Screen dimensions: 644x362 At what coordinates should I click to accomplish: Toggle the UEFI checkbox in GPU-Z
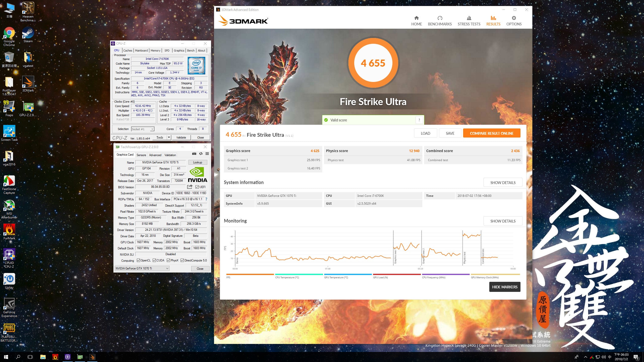(197, 187)
